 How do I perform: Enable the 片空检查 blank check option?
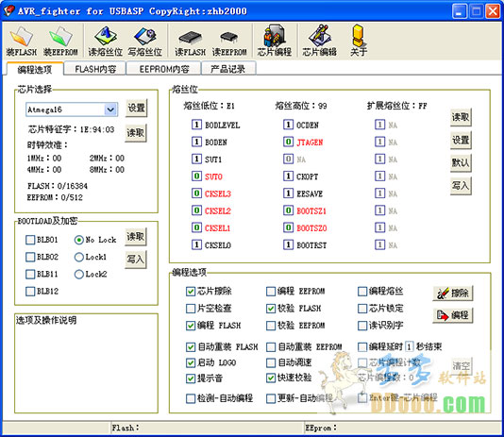click(191, 309)
